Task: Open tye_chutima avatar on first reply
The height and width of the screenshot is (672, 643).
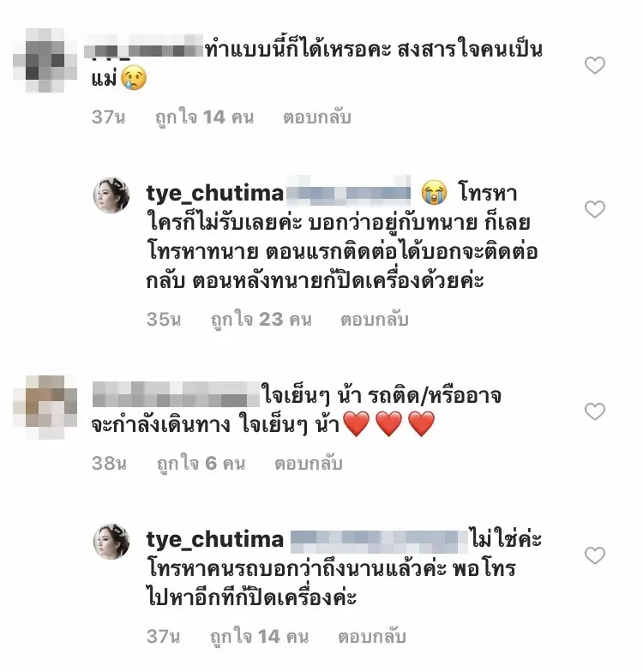Action: pyautogui.click(x=111, y=195)
